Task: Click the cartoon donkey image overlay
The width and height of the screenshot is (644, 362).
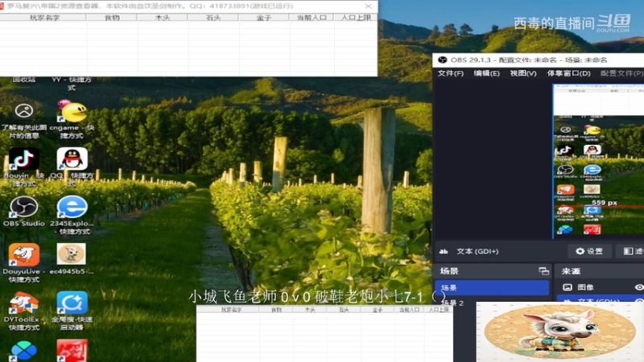Action: 559,332
